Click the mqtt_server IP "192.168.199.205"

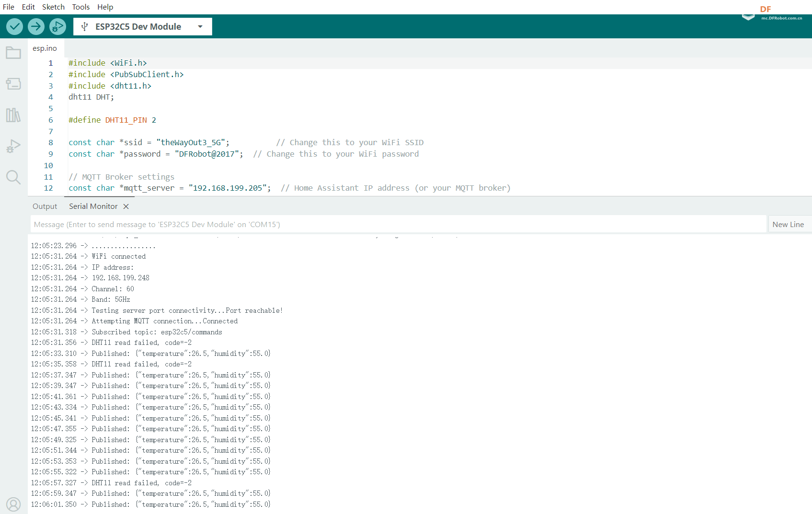(x=228, y=188)
